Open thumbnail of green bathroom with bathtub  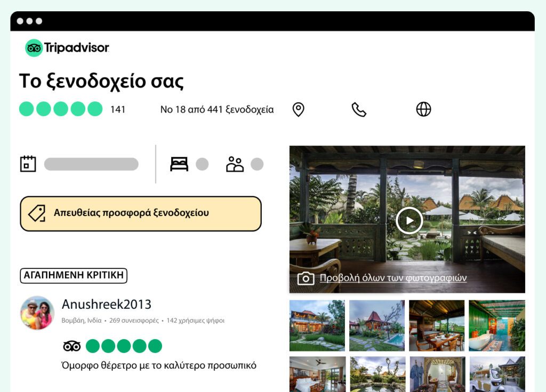[497, 325]
